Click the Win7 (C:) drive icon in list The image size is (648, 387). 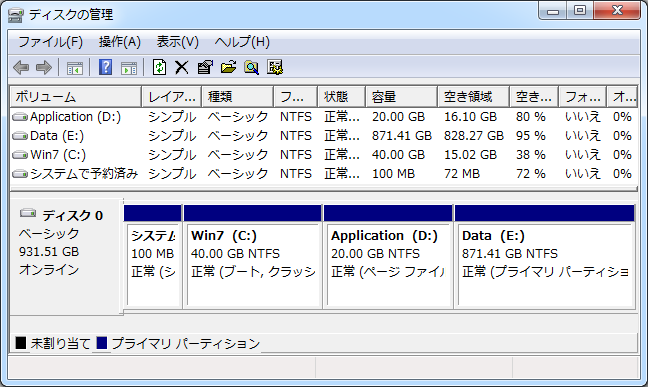point(20,155)
